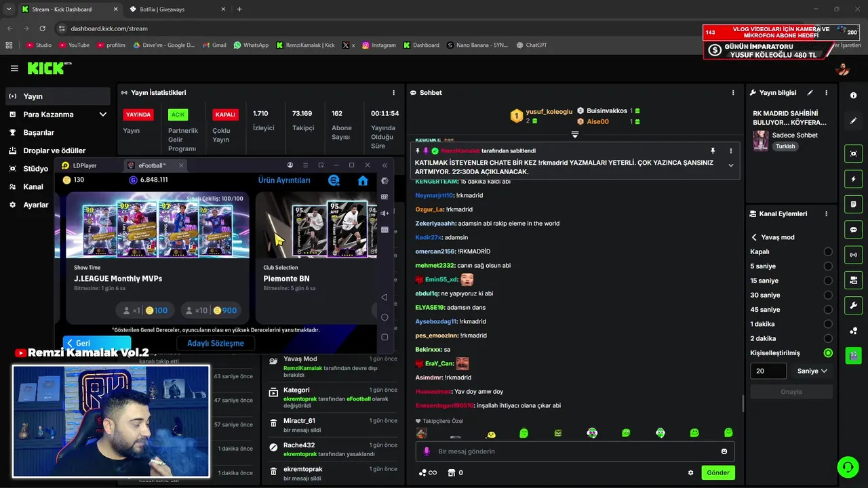The image size is (868, 488).
Task: Open the Kick hamburger menu
Action: click(x=14, y=68)
